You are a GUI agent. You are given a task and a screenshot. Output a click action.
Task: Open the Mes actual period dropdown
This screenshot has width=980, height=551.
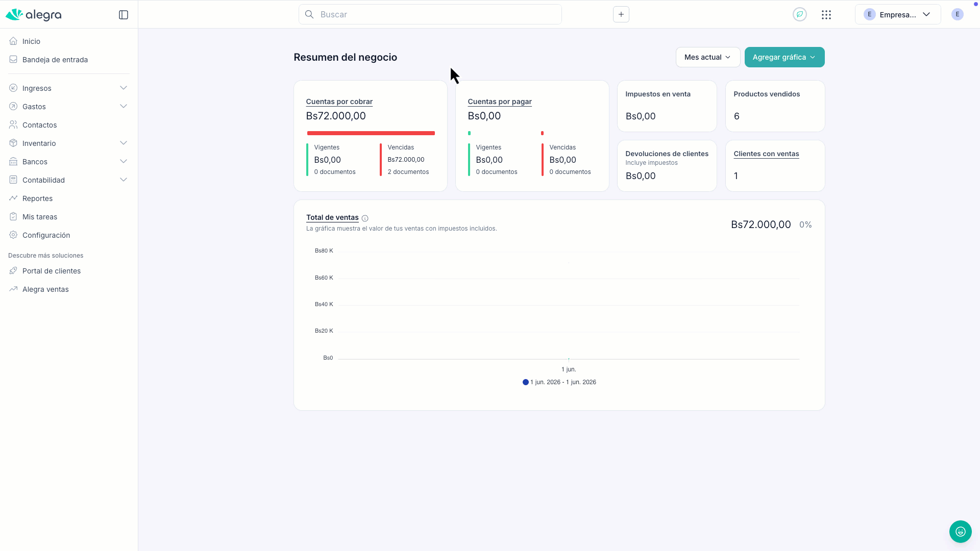[x=708, y=57]
